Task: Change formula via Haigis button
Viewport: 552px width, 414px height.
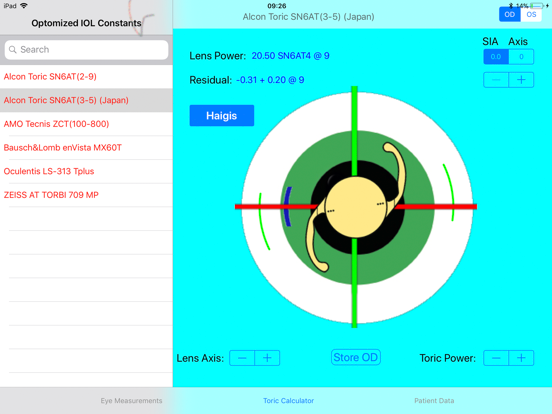Action: (221, 115)
